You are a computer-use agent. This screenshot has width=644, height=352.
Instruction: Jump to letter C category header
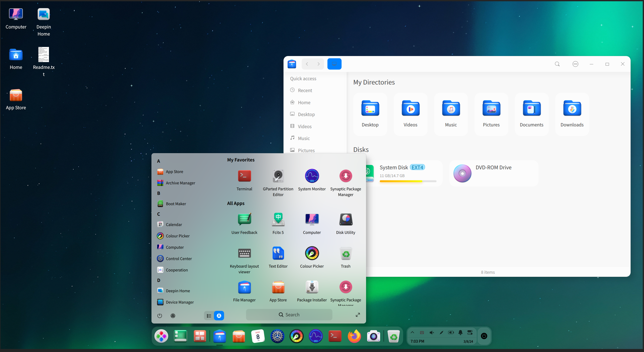(x=159, y=214)
